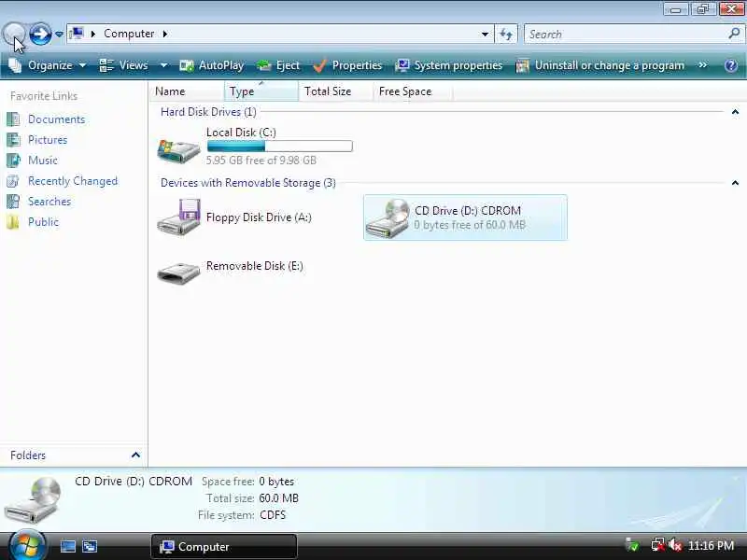
Task: Click the Floppy Disk Drive (A:) label
Action: click(259, 217)
